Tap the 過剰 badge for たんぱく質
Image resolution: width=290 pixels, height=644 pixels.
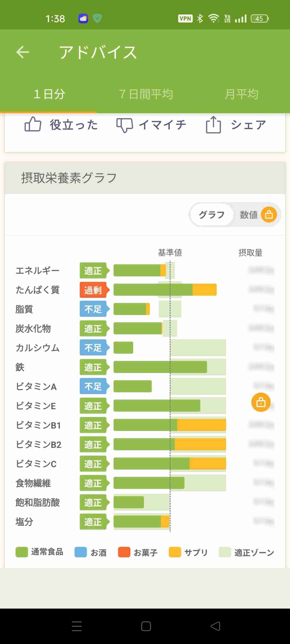(93, 290)
